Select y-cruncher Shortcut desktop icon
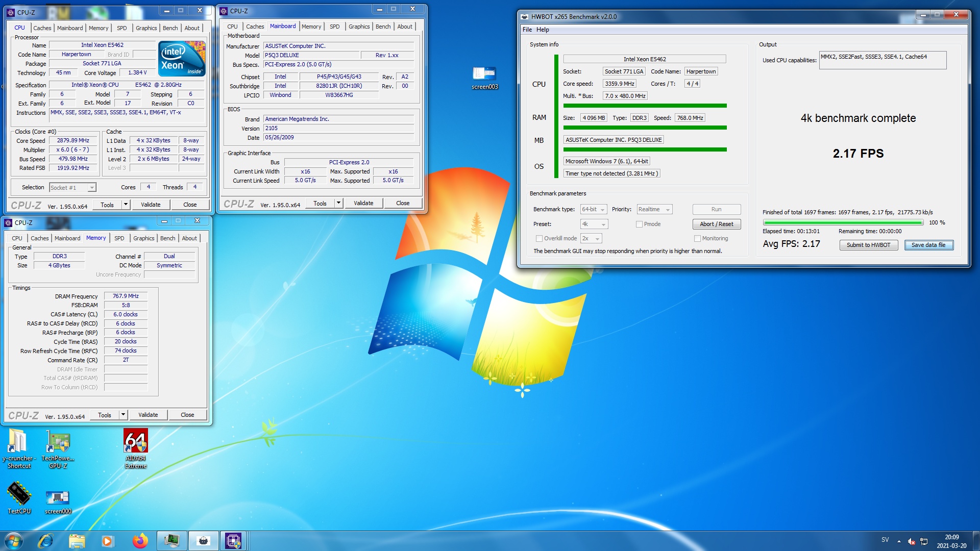The height and width of the screenshot is (551, 980). click(x=19, y=449)
